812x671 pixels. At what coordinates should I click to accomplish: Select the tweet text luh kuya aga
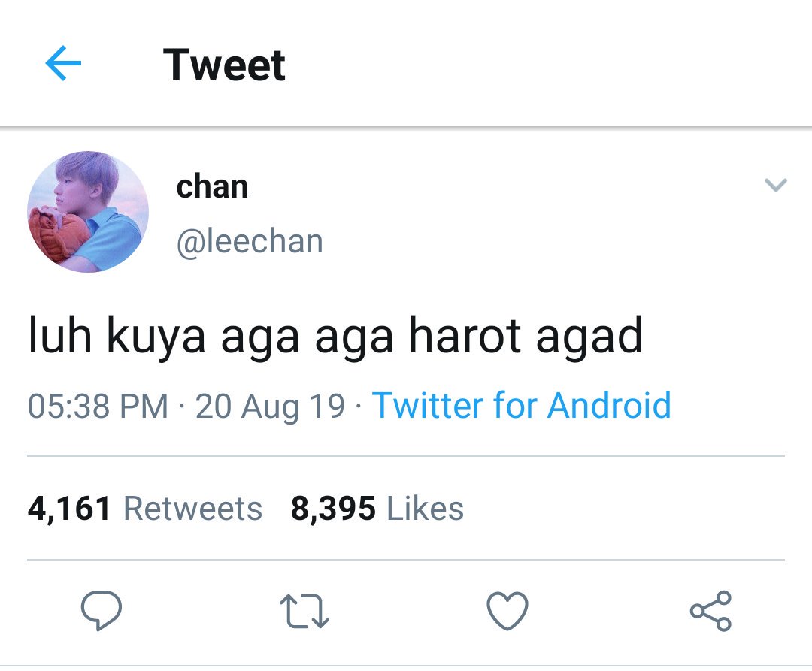point(164,337)
